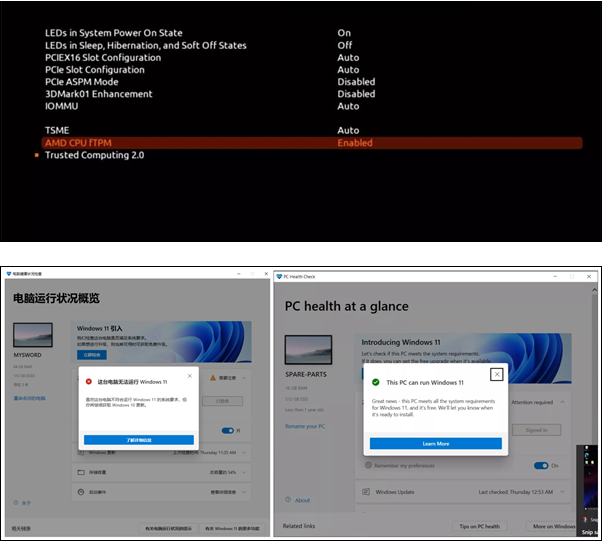This screenshot has height=543, width=603.
Task: Open the Off value for LEDs Sleep States
Action: tap(345, 45)
